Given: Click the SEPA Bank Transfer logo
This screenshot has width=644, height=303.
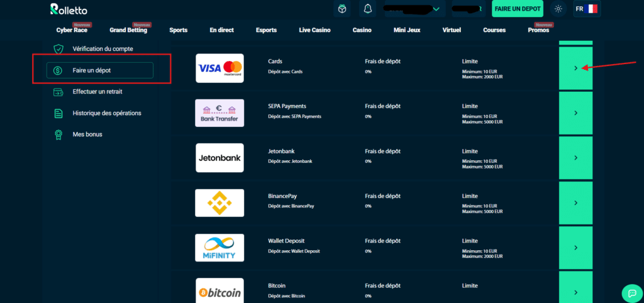Looking at the screenshot, I should tap(219, 113).
